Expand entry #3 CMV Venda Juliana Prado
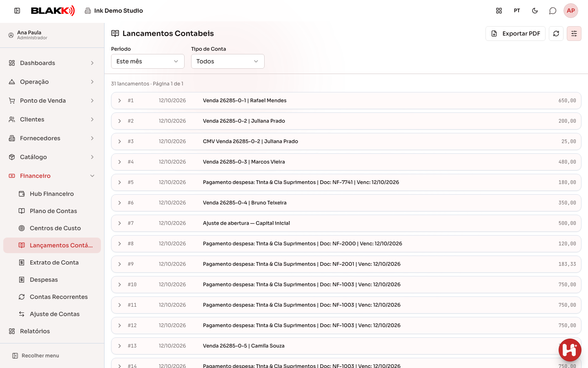 [346, 141]
